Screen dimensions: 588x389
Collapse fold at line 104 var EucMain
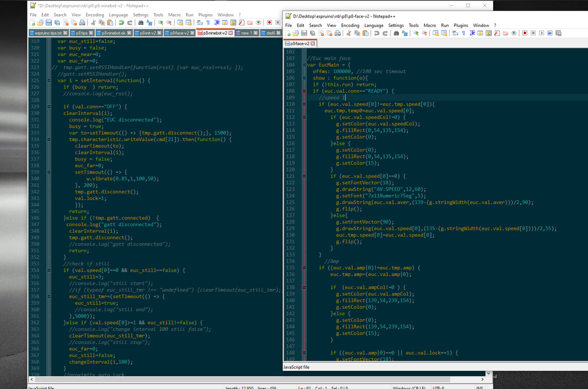point(304,65)
